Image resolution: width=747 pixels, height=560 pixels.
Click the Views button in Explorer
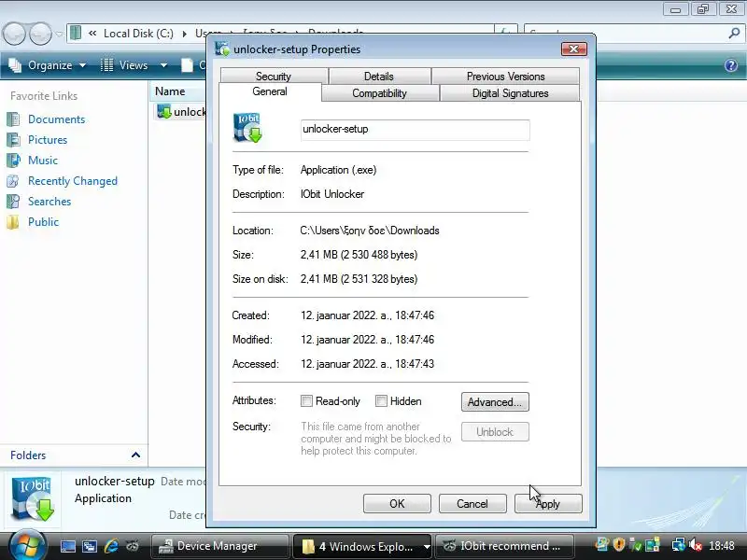coord(126,65)
